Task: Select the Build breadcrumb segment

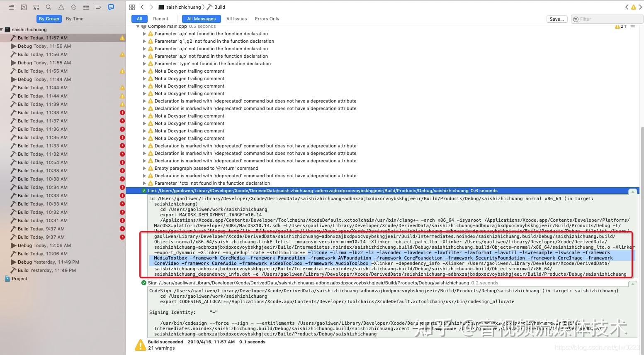Action: (216, 7)
